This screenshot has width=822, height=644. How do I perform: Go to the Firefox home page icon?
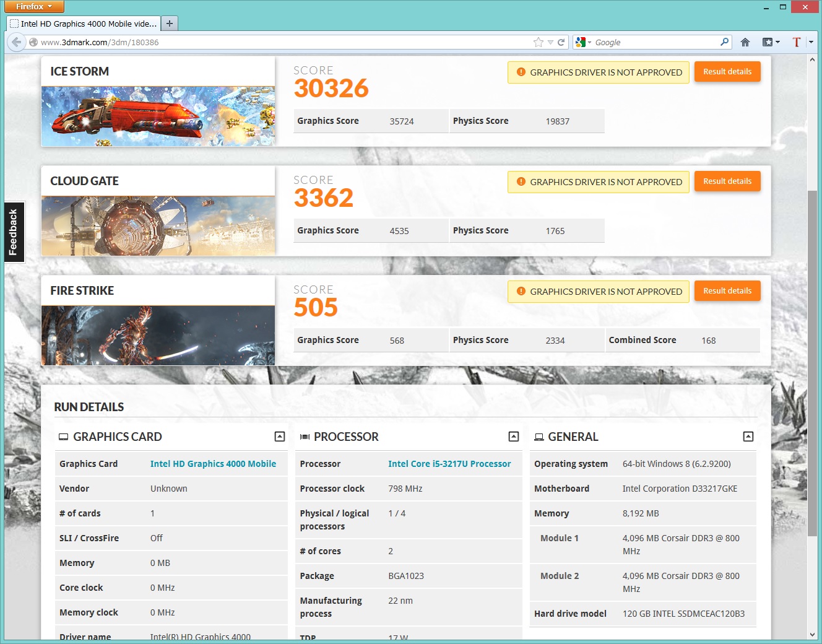745,42
